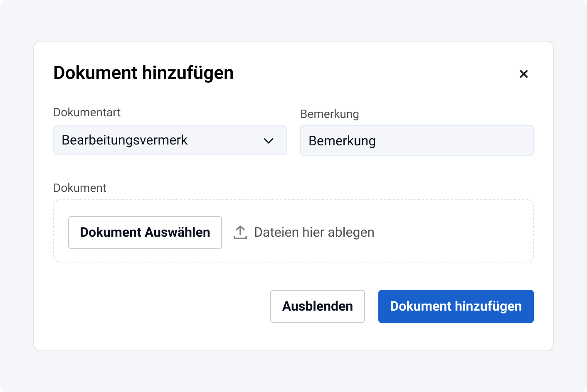Click the Dokument Auswählen button

click(145, 233)
